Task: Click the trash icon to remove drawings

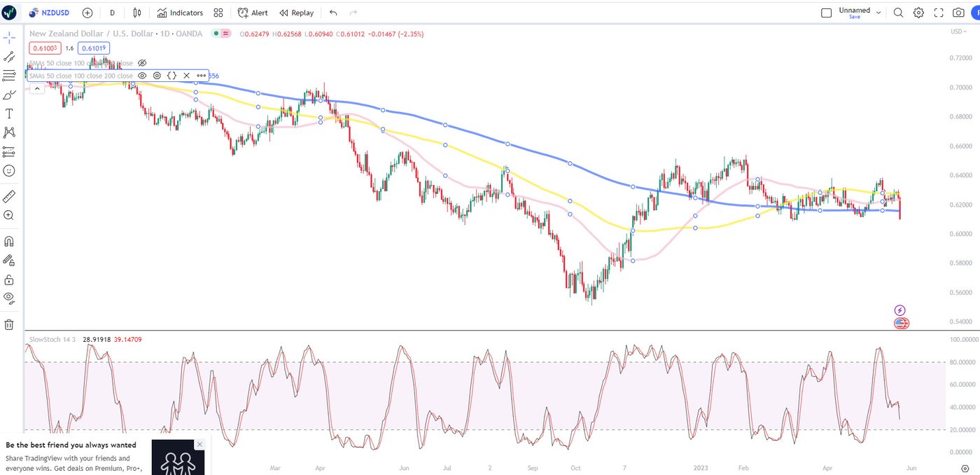Action: 9,324
